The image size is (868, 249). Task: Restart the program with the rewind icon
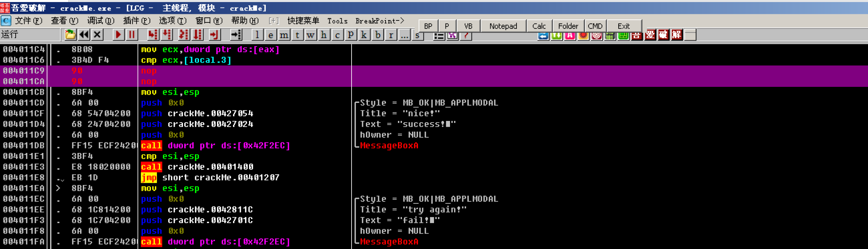pyautogui.click(x=84, y=34)
